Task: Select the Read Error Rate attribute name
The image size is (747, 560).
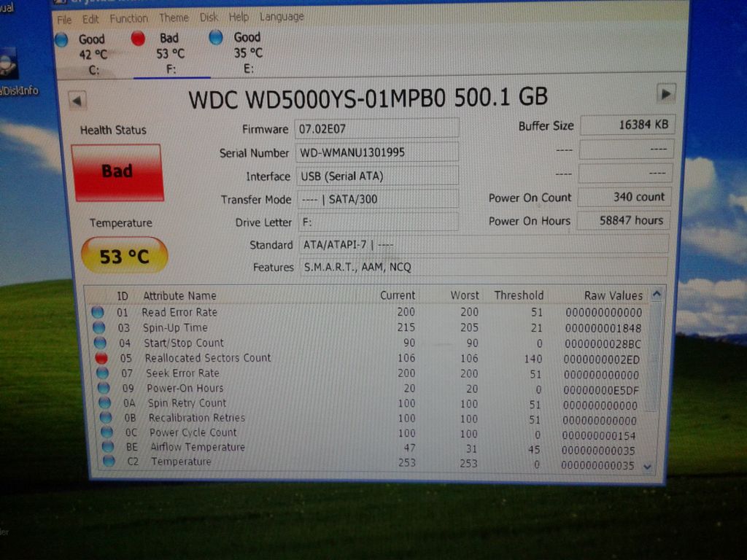Action: pyautogui.click(x=179, y=312)
